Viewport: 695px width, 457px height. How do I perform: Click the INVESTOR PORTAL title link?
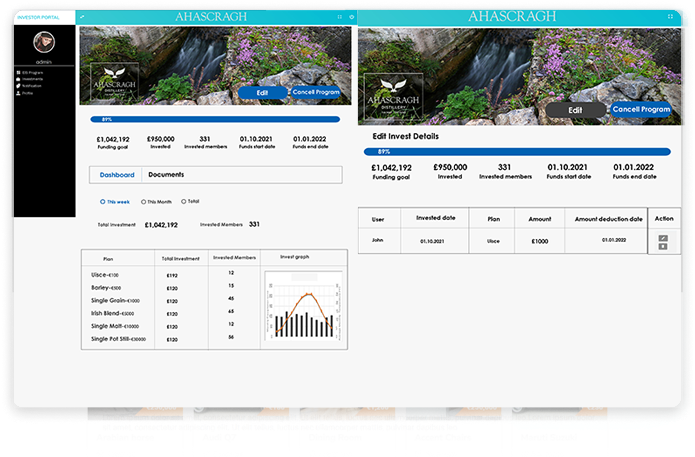[x=38, y=17]
